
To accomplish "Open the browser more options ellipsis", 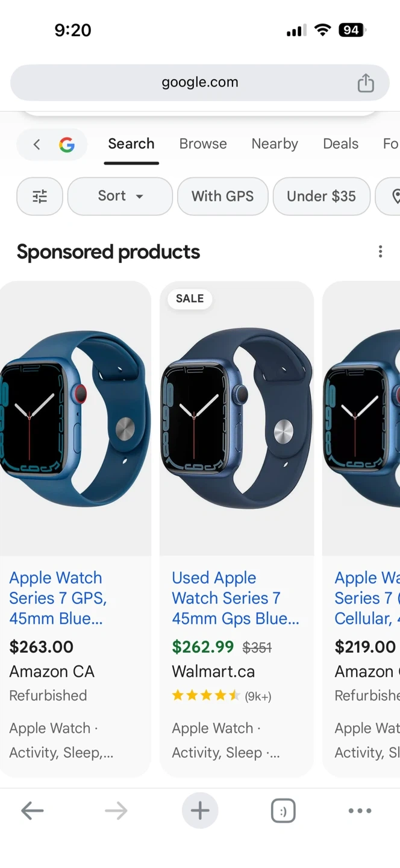I will (360, 811).
